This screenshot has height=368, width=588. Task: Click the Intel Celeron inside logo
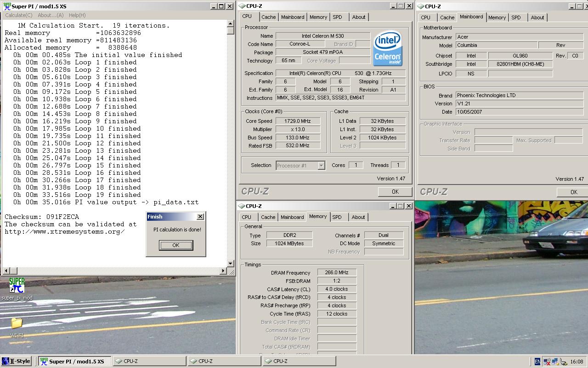[387, 48]
